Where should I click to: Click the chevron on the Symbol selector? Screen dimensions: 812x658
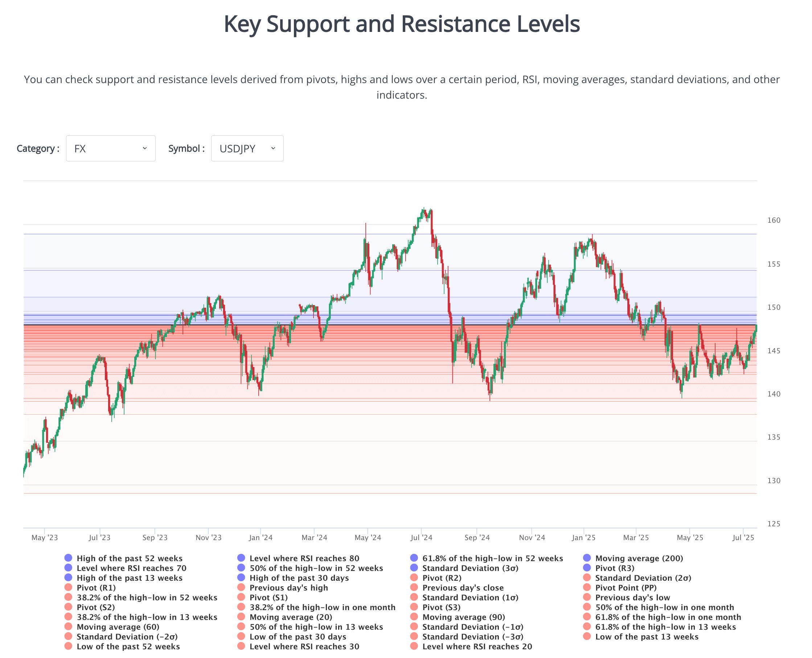[272, 149]
